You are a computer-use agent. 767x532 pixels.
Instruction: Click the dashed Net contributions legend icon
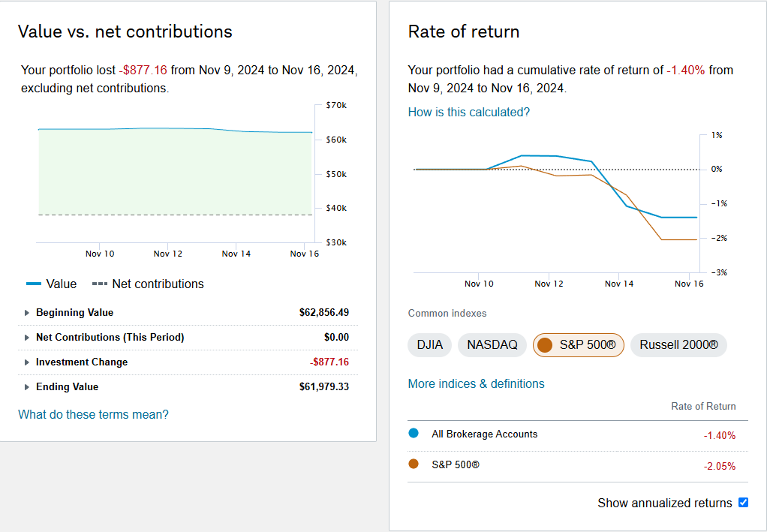[x=99, y=284]
